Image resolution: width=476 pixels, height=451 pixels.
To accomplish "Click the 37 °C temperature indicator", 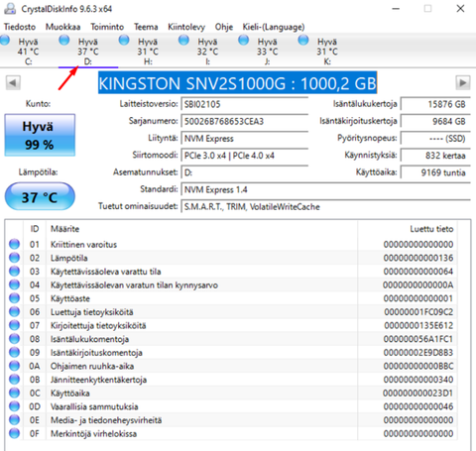I will point(40,197).
